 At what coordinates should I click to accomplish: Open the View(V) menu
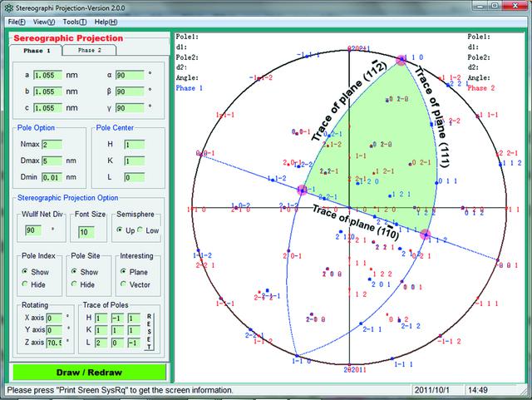coord(44,22)
